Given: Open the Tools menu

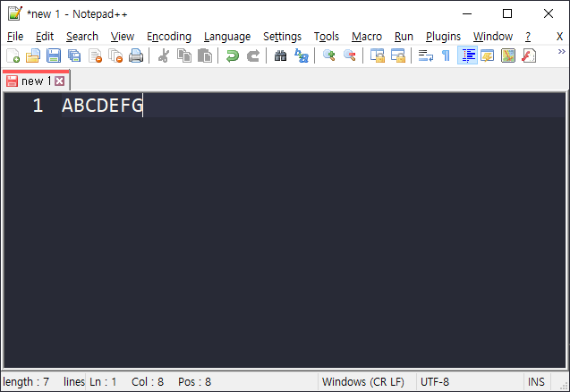Looking at the screenshot, I should 327,37.
